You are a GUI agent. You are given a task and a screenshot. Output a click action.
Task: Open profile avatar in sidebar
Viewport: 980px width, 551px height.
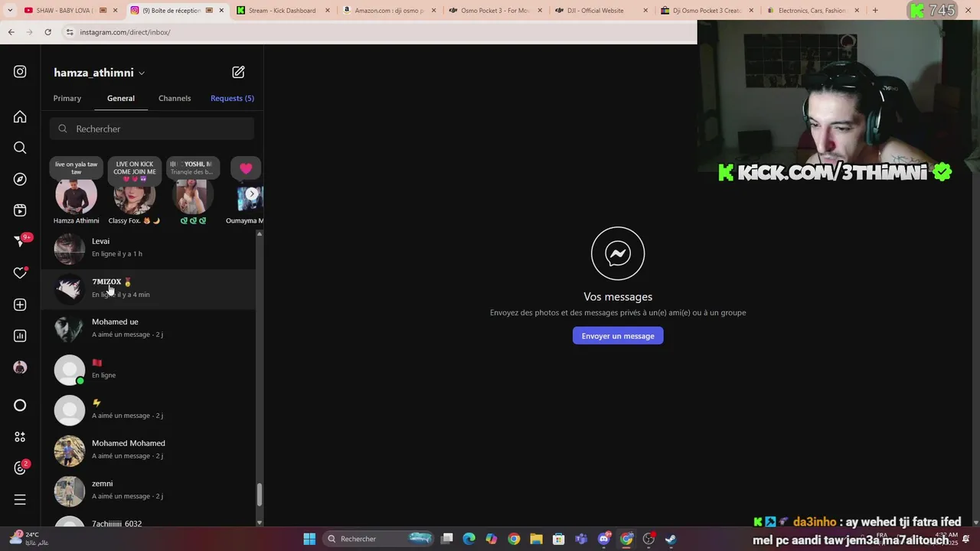click(20, 367)
